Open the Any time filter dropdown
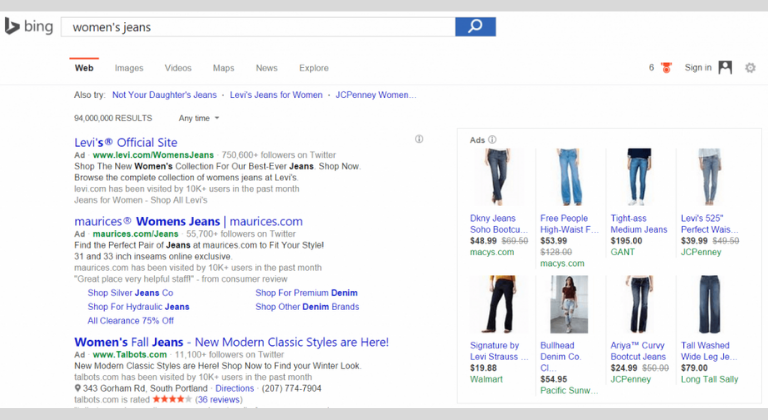The image size is (768, 420). 199,118
